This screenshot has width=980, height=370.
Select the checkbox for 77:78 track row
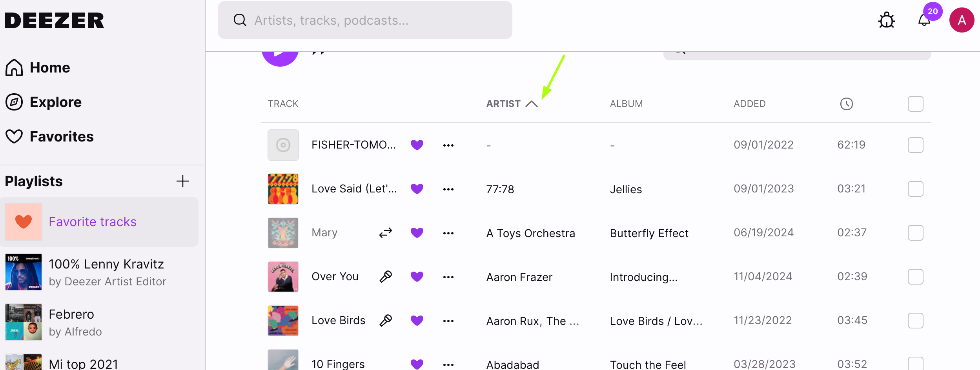click(x=916, y=189)
